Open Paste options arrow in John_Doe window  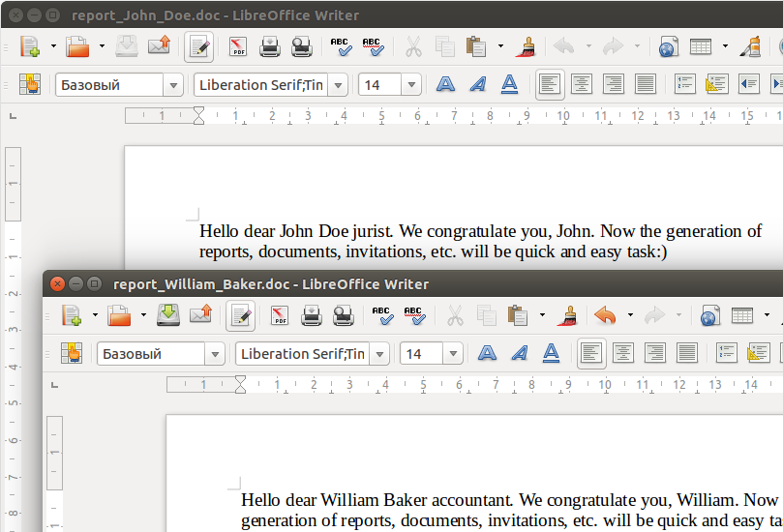click(x=500, y=46)
